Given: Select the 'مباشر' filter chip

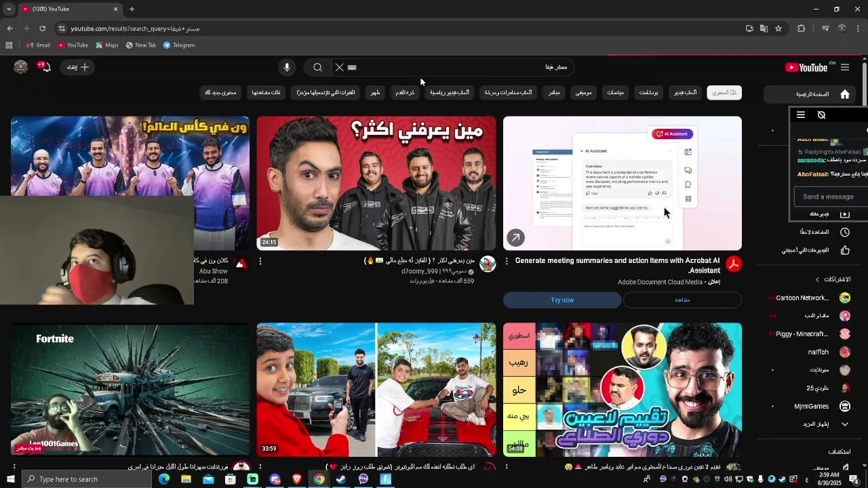Looking at the screenshot, I should 554,92.
